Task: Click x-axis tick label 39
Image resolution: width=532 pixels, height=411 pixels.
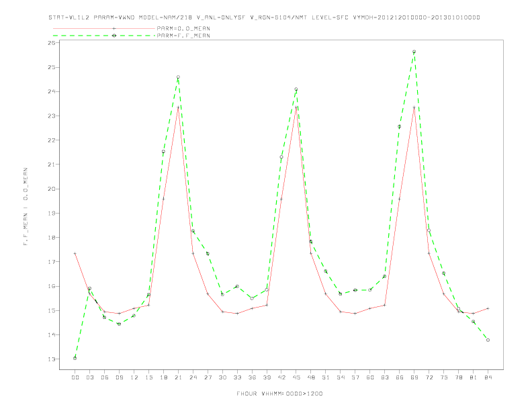Action: click(x=267, y=377)
